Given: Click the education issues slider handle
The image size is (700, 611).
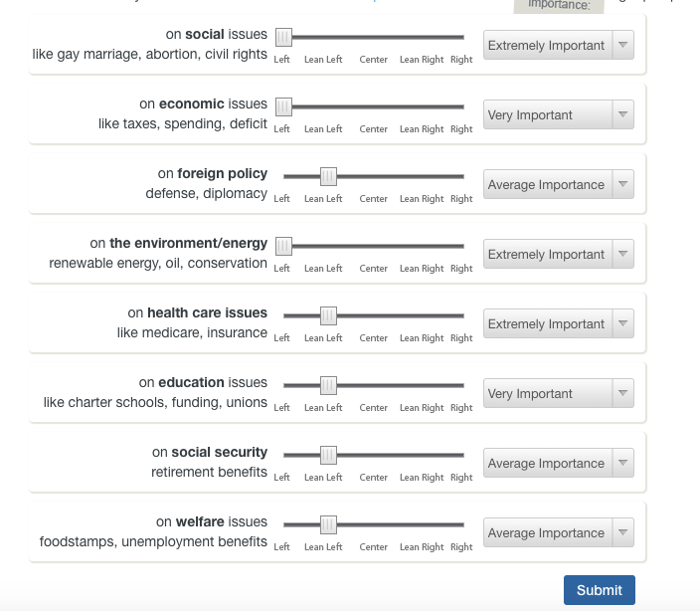Looking at the screenshot, I should click(328, 385).
